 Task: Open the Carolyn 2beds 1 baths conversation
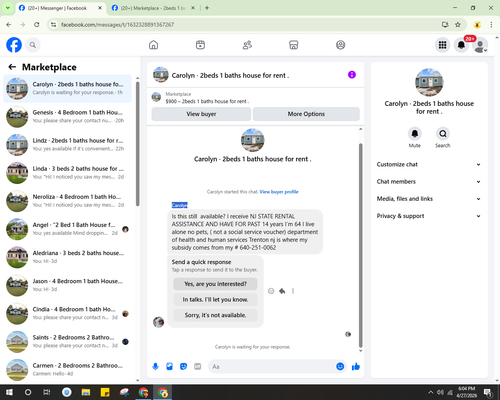point(67,88)
